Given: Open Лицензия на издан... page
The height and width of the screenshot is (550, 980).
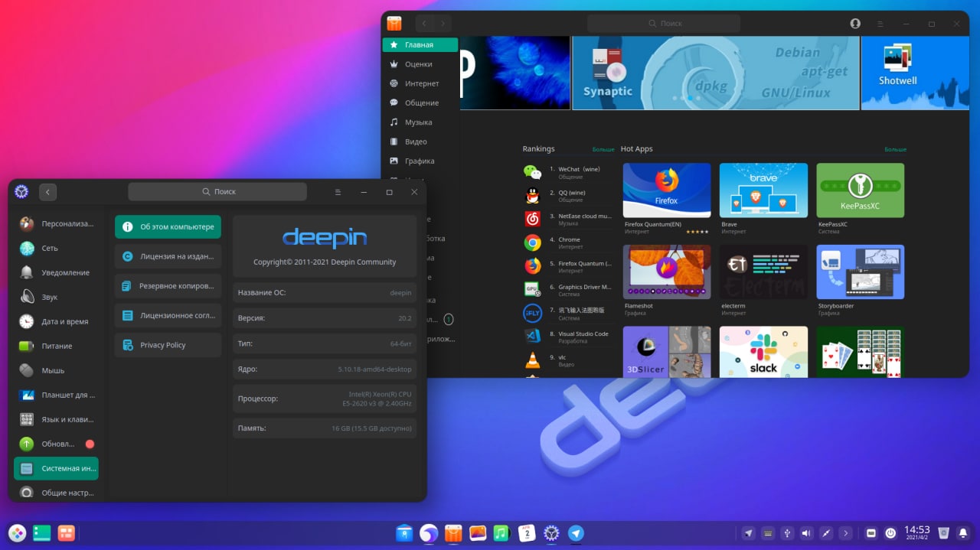Looking at the screenshot, I should point(168,256).
